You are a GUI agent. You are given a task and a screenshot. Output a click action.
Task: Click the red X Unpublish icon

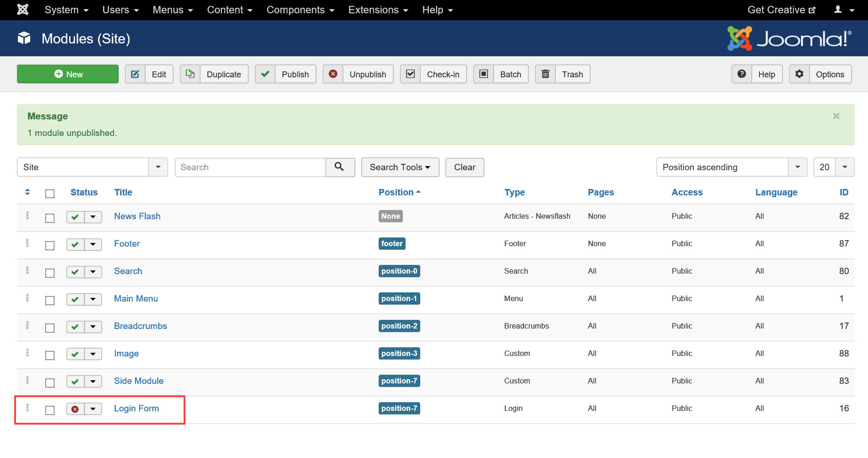pos(333,74)
